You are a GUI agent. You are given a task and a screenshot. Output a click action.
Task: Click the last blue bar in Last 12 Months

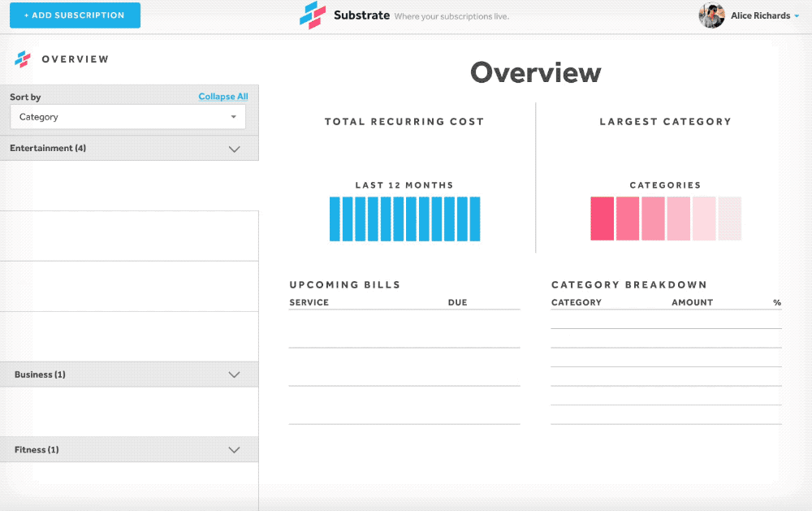(475, 219)
